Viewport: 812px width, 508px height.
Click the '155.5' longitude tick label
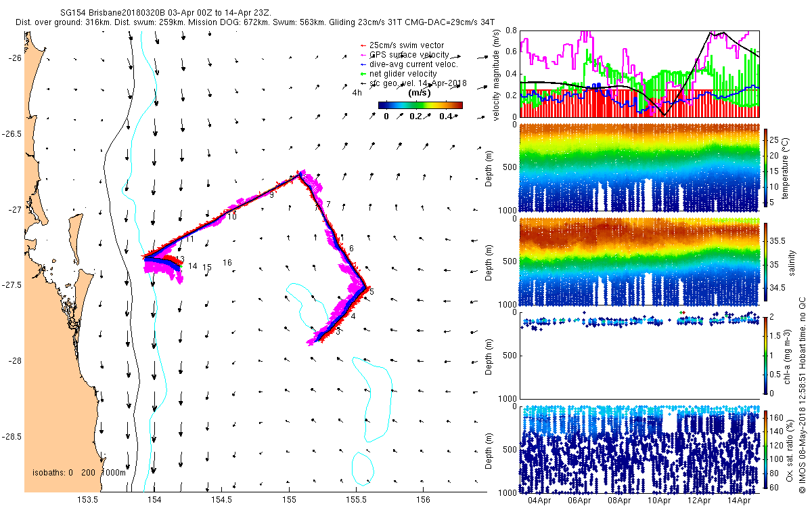point(356,501)
